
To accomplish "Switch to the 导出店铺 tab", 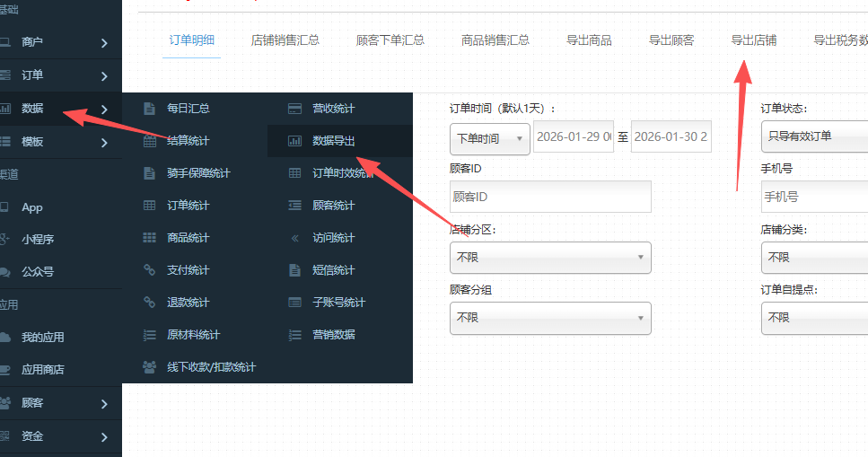I will tap(753, 40).
